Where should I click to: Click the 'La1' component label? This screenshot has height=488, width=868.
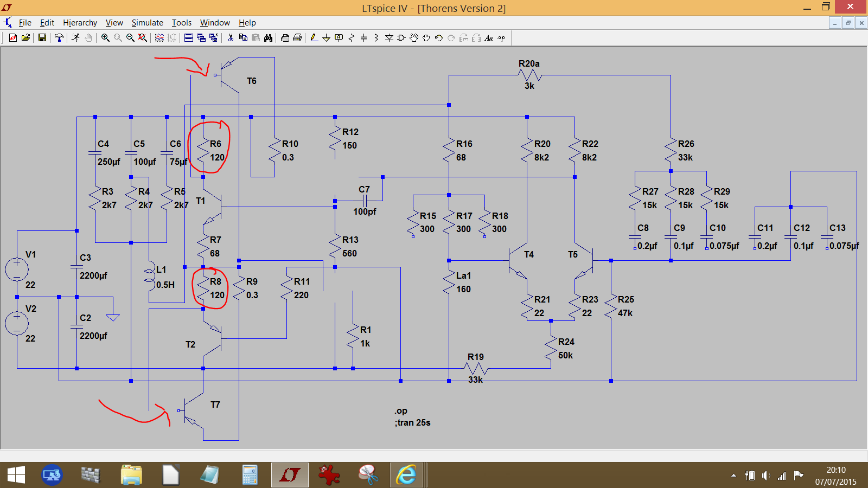pos(463,275)
